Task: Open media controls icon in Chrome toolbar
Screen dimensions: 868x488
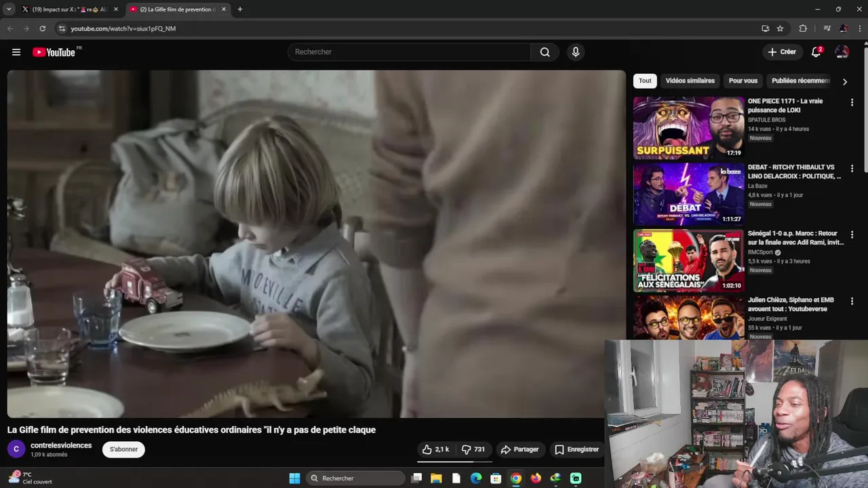Action: tap(827, 28)
